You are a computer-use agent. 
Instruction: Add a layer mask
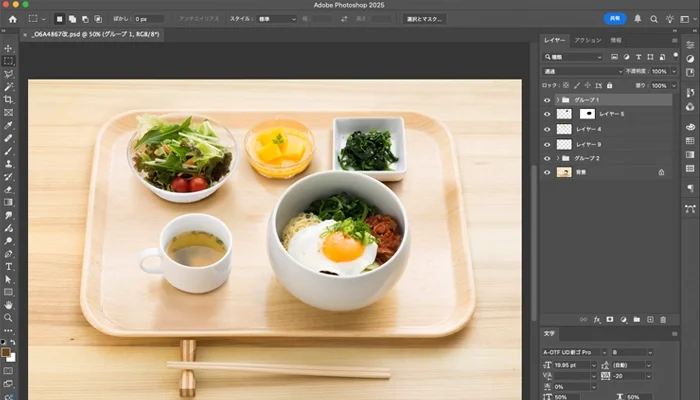(x=610, y=320)
